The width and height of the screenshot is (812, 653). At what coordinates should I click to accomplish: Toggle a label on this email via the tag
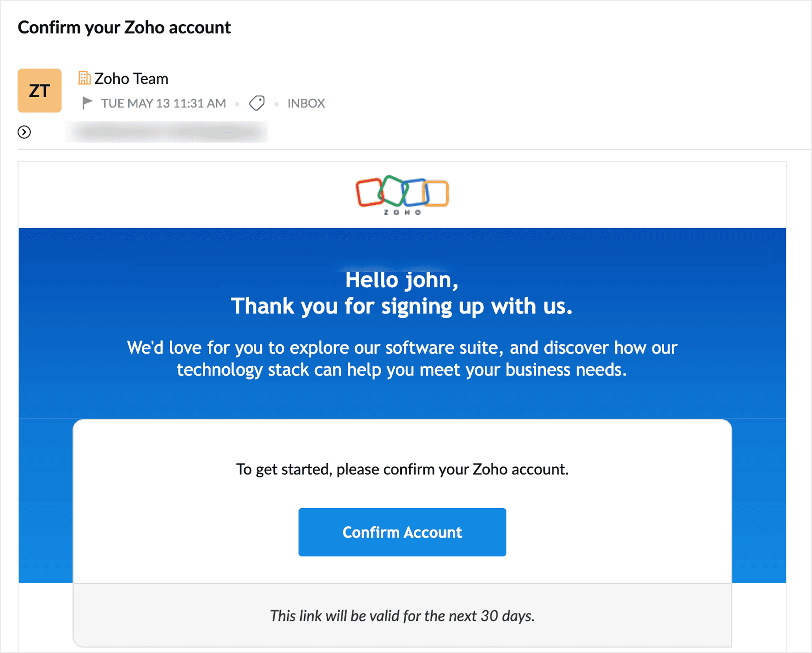[256, 102]
